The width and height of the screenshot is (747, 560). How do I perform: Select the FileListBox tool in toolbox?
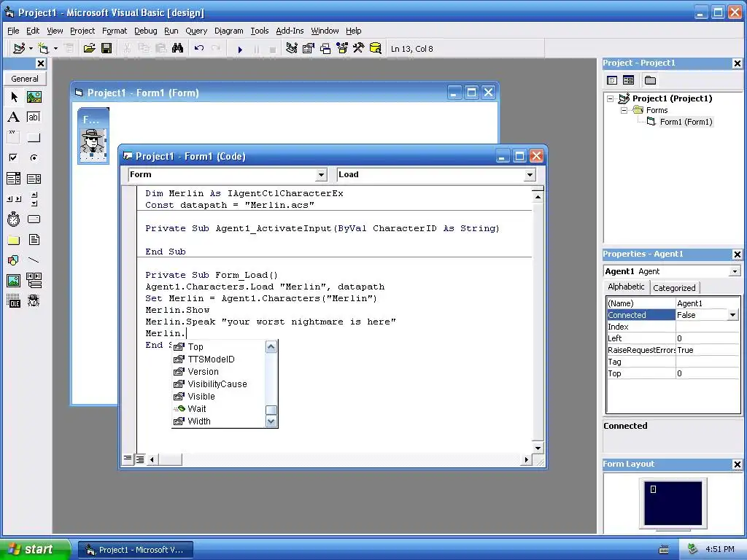coord(34,239)
